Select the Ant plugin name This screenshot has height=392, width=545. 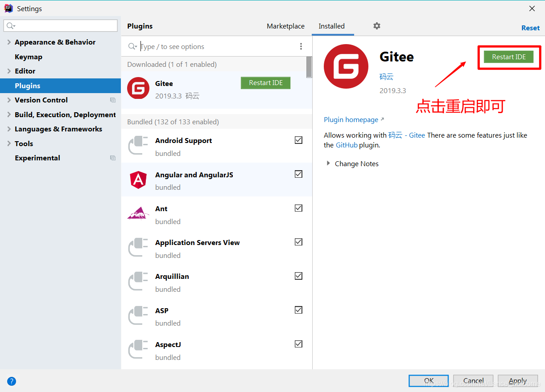click(161, 209)
